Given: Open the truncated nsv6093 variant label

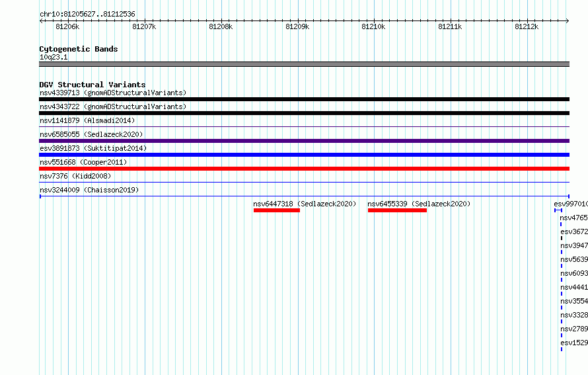Looking at the screenshot, I should point(574,273).
